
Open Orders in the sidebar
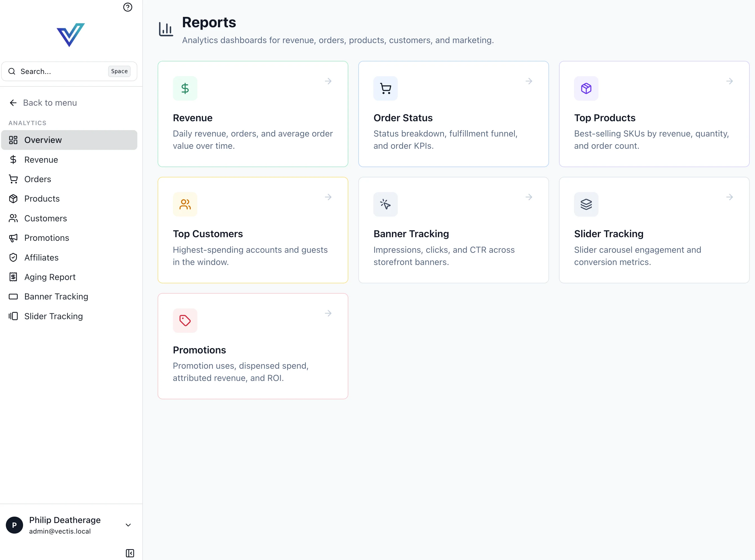(x=69, y=179)
